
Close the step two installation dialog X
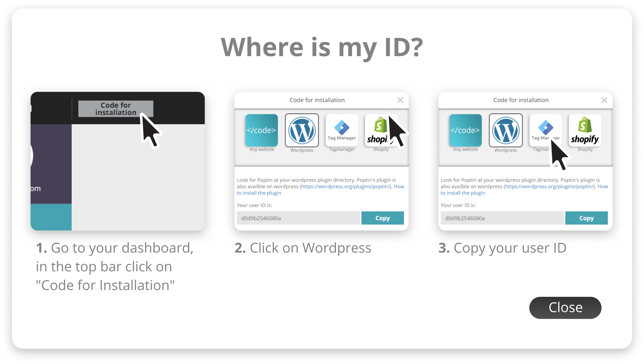(400, 100)
